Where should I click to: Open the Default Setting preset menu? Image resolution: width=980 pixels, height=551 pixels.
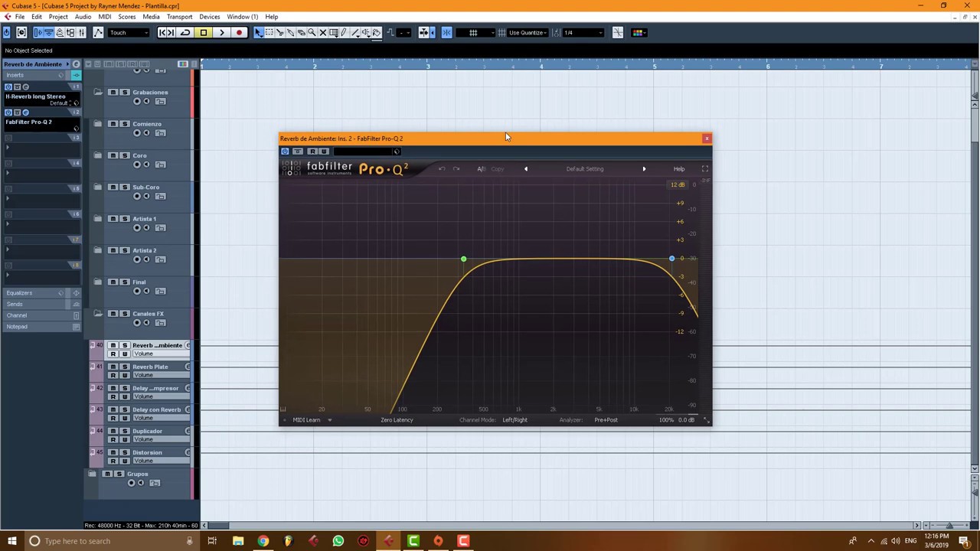coord(585,168)
